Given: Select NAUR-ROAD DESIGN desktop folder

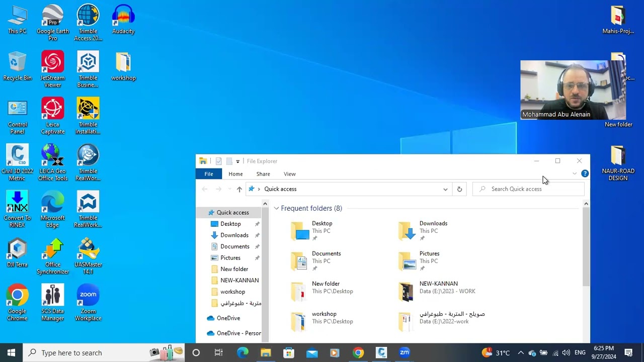Looking at the screenshot, I should click(x=618, y=163).
